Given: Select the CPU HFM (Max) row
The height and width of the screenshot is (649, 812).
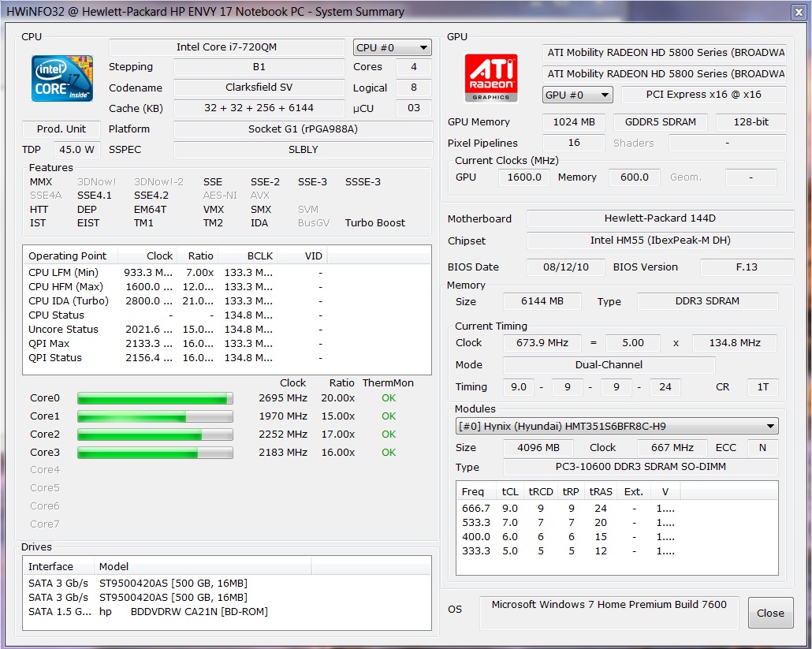Looking at the screenshot, I should (227, 287).
